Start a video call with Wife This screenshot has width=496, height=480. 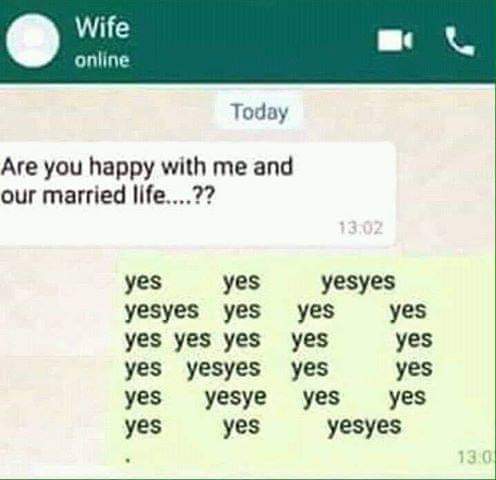point(395,40)
